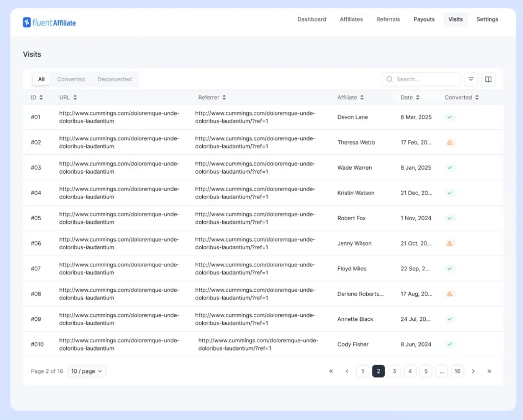Viewport: 523px width, 420px height.
Task: Click into the Search field
Action: (x=421, y=79)
